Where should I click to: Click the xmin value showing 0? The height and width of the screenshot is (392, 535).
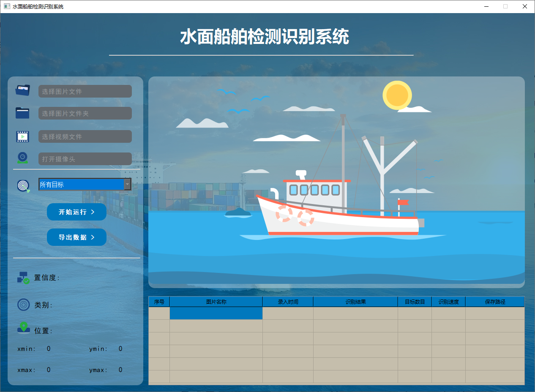[48, 348]
